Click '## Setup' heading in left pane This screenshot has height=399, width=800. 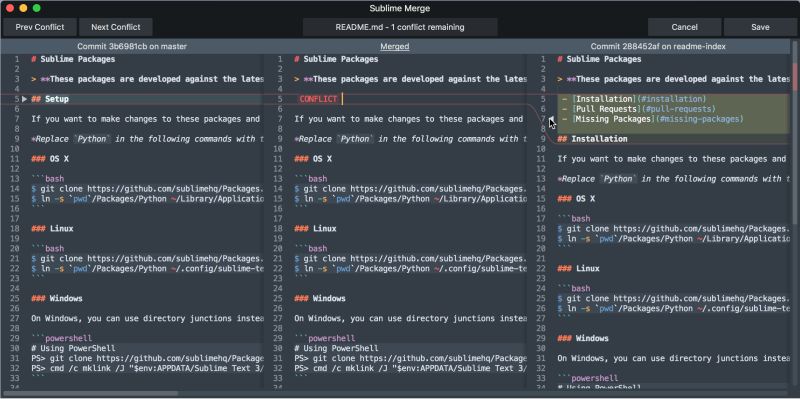click(50, 99)
